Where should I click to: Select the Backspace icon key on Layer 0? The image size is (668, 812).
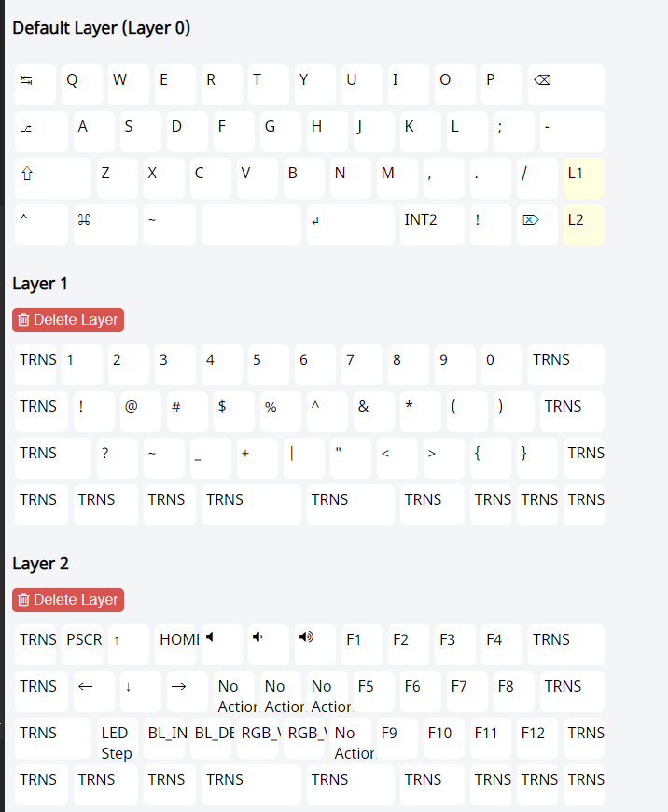[x=566, y=85]
